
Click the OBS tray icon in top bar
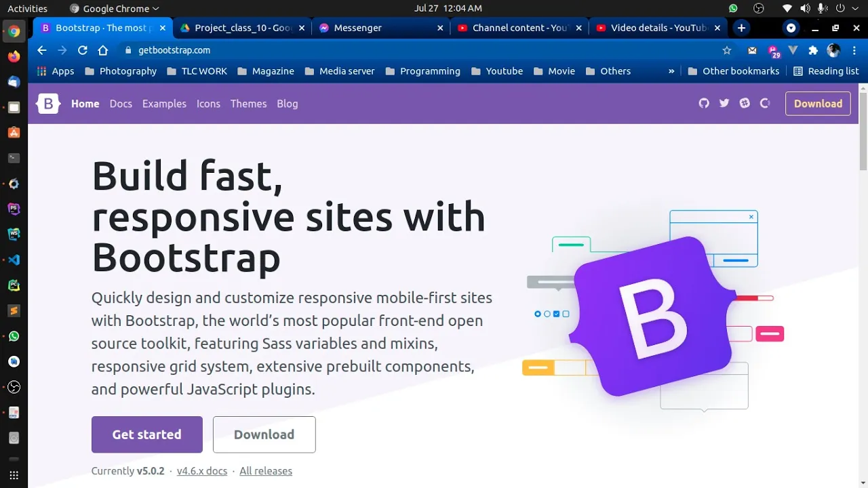(x=759, y=8)
